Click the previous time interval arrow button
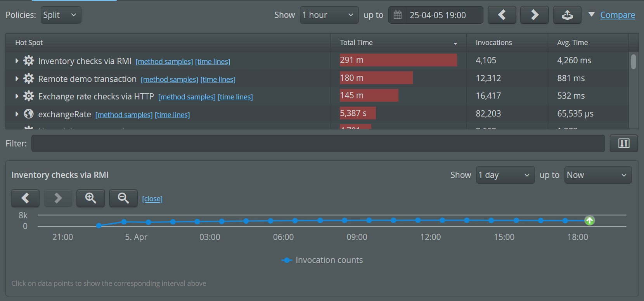 [502, 15]
